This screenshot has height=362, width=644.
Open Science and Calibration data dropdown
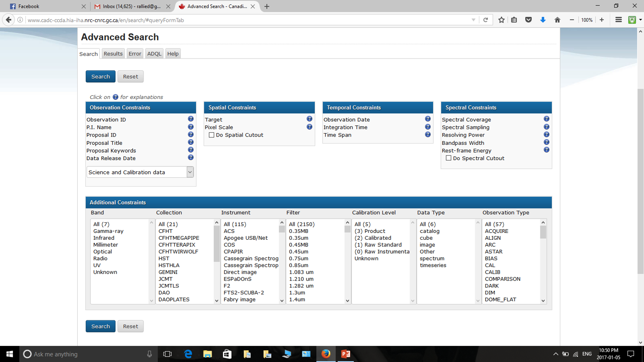pos(140,172)
